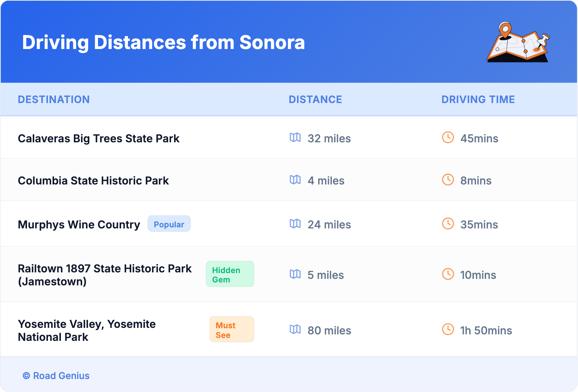The image size is (578, 392).
Task: Click the clock icon beside 1h 50mins
Action: [x=448, y=330]
